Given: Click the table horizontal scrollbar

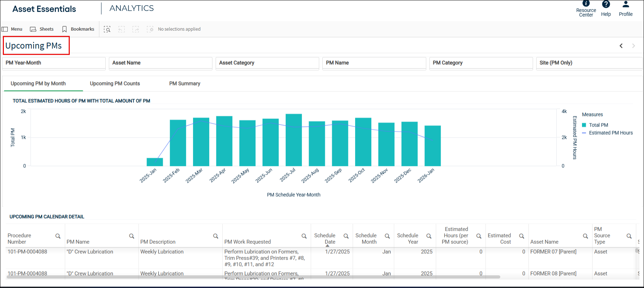Looking at the screenshot, I should click(x=253, y=277).
